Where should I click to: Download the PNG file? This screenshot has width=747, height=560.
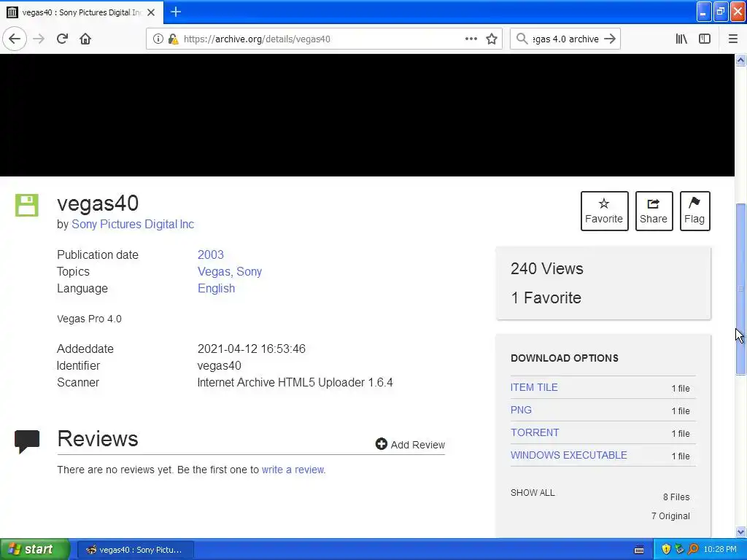tap(521, 410)
